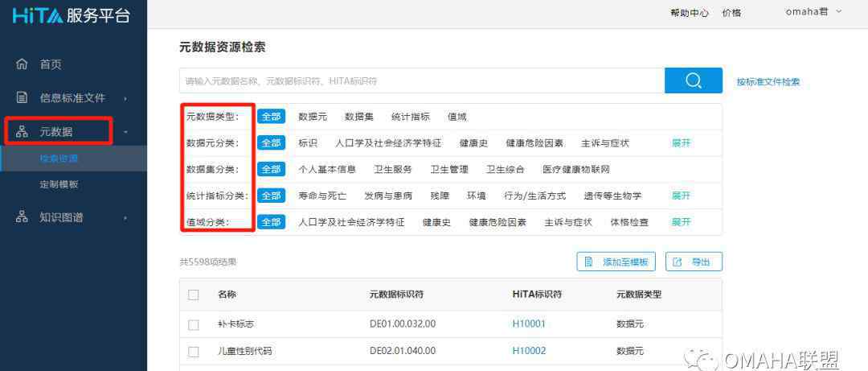Toggle the select-all checkbox in table header

193,295
